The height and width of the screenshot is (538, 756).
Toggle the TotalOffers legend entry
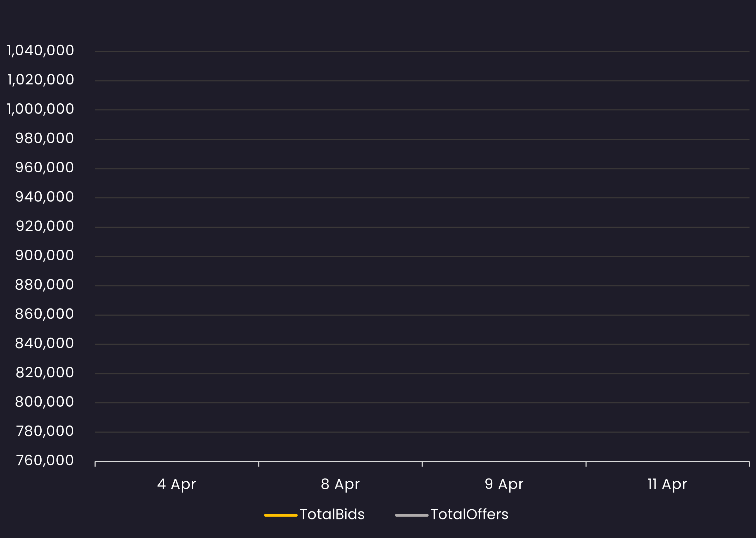click(451, 515)
